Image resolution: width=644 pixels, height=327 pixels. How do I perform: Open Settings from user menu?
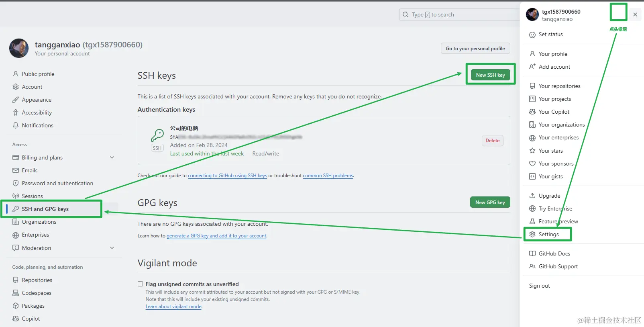(x=548, y=234)
